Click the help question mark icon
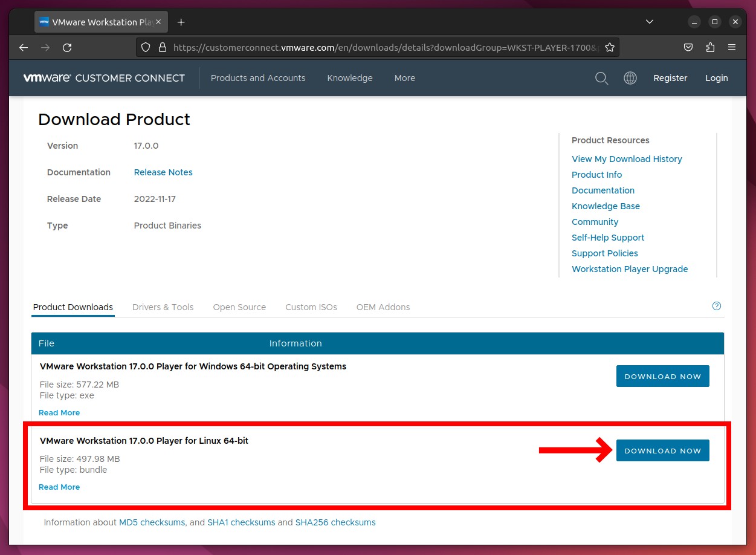The height and width of the screenshot is (555, 756). [x=717, y=306]
